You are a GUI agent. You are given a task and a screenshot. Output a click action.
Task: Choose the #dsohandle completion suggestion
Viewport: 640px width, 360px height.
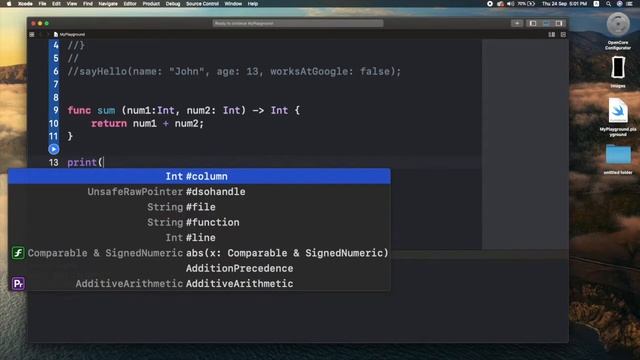[x=199, y=191]
